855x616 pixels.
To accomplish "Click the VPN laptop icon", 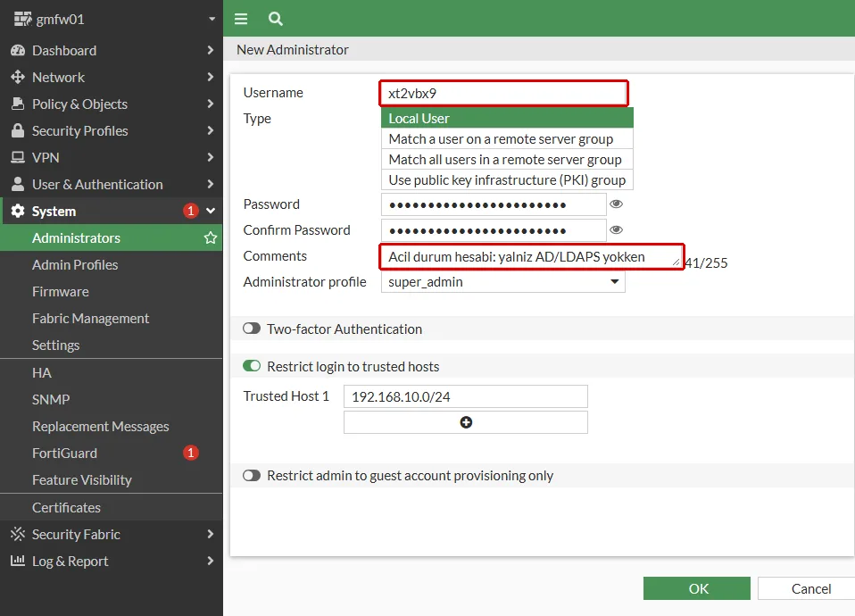I will click(x=18, y=157).
